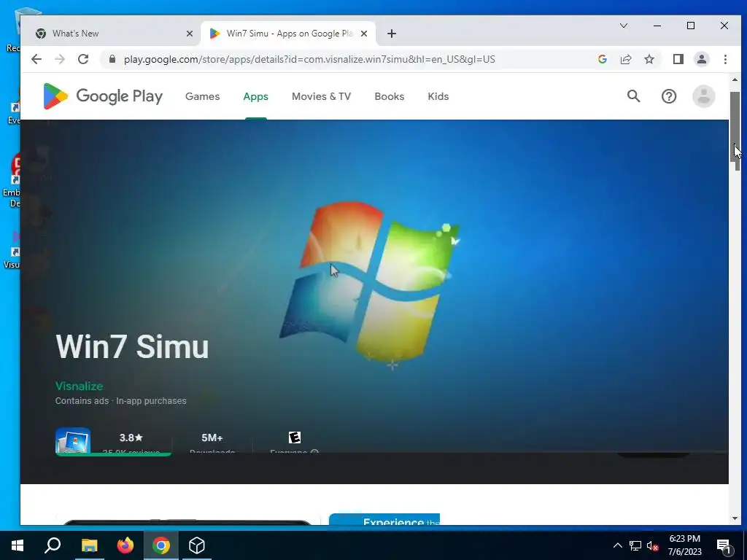Viewport: 747px width, 560px height.
Task: Open Chrome side panel
Action: coord(678,59)
